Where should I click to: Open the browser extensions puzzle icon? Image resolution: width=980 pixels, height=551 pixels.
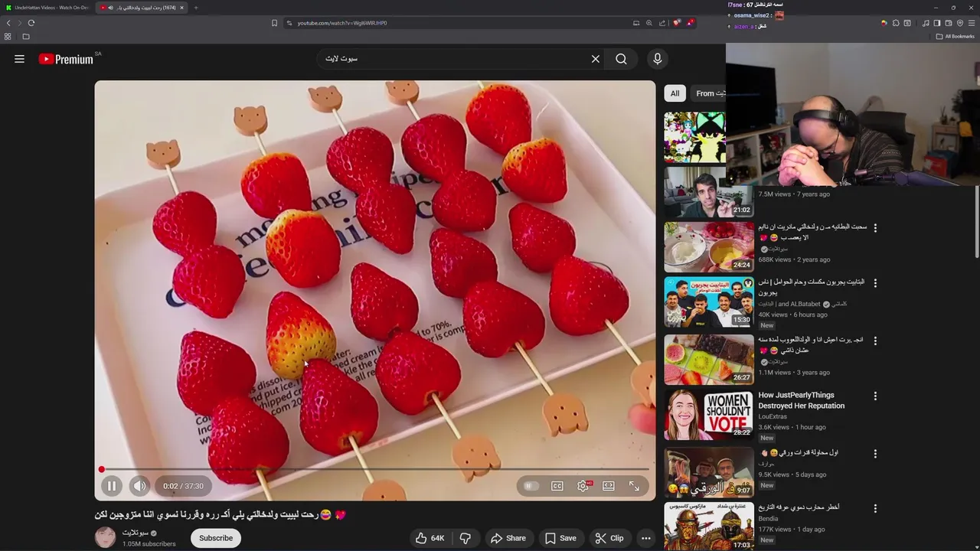click(x=896, y=24)
